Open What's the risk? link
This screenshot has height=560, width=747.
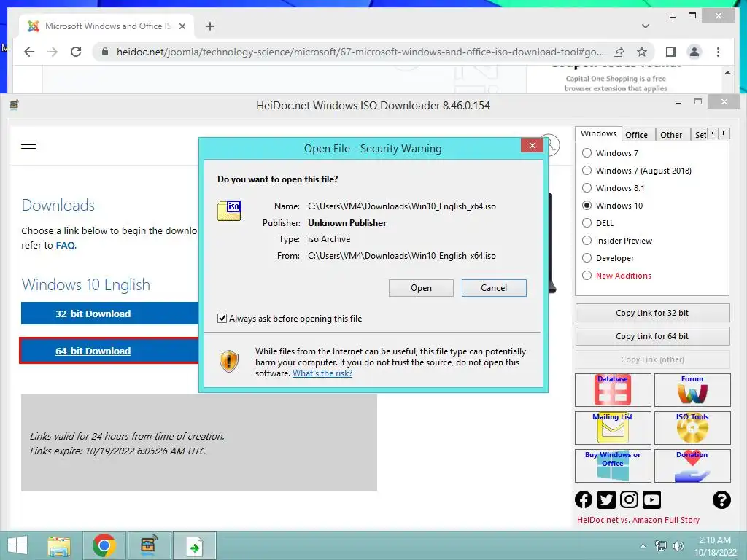click(x=322, y=373)
